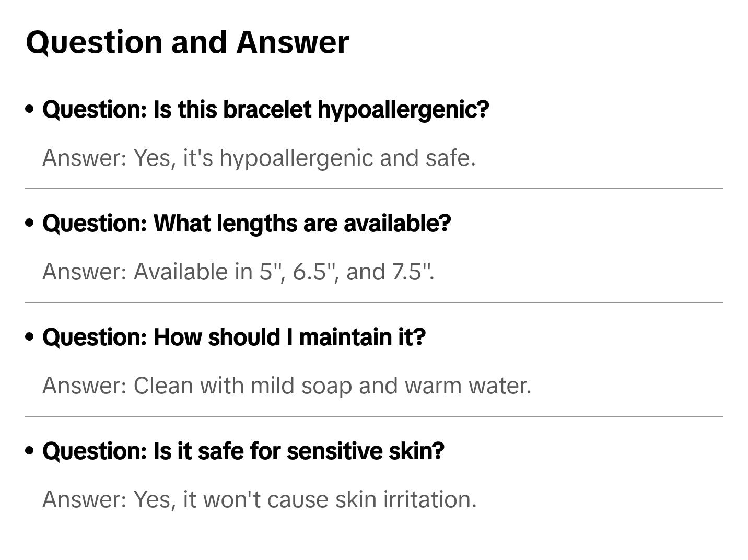748x560 pixels.
Task: Click the answer listing available lengths
Action: click(238, 272)
